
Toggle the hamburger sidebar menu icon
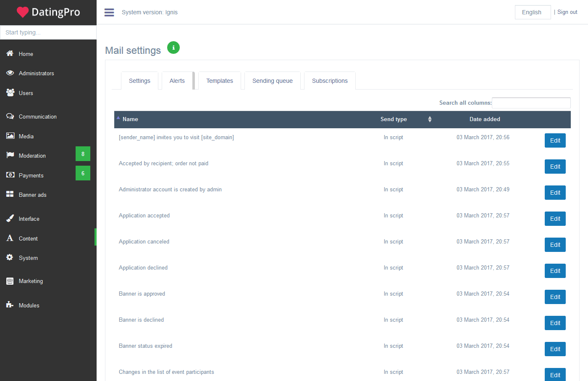(109, 12)
